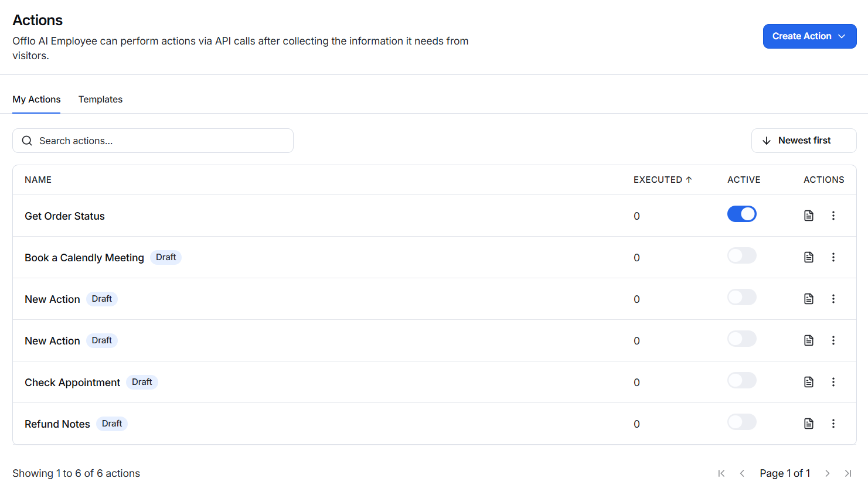
Task: Open the document icon for Get Order Status
Action: pyautogui.click(x=809, y=216)
